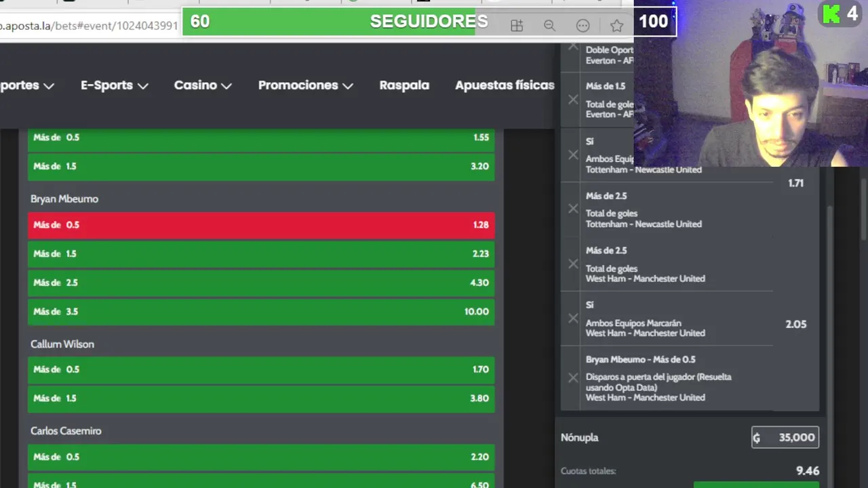
Task: Expand the Deportes menu chevron
Action: point(49,86)
